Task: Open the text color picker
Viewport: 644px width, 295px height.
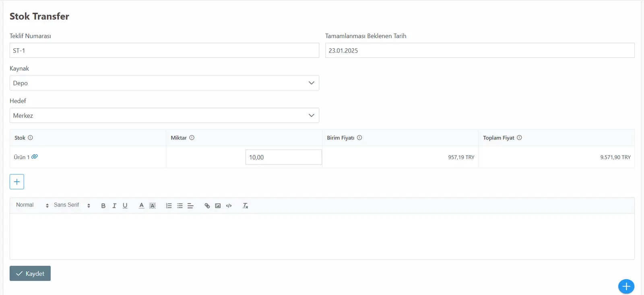Action: coord(142,205)
